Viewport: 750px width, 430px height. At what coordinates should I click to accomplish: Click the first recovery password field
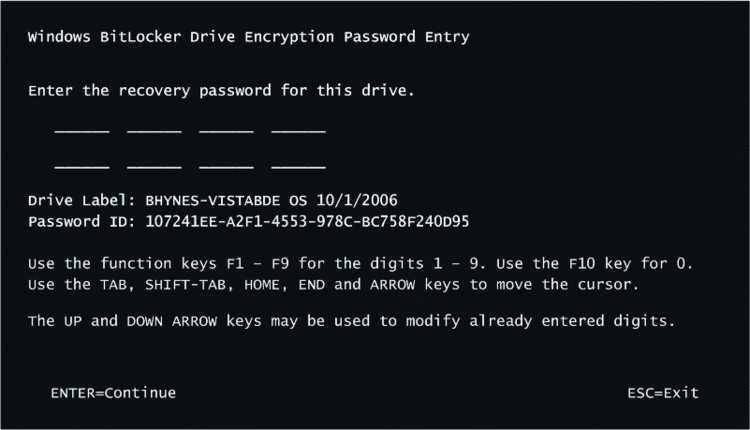[x=82, y=127]
